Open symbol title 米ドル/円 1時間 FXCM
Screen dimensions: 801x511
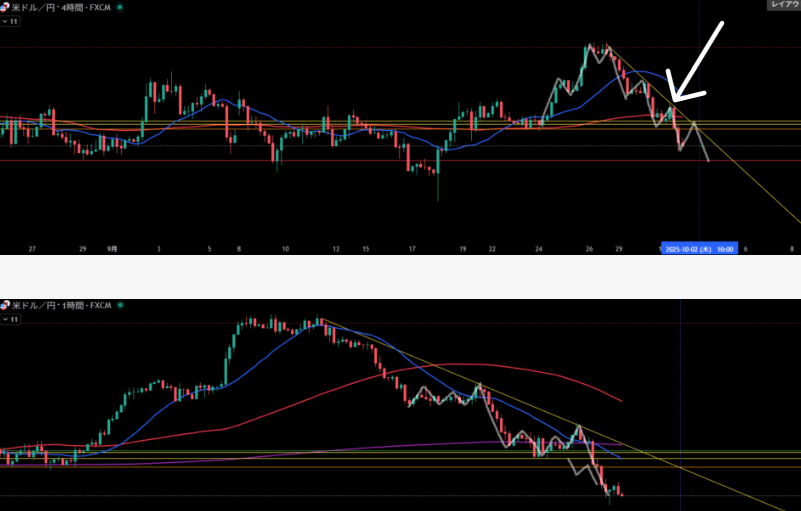pyautogui.click(x=60, y=305)
